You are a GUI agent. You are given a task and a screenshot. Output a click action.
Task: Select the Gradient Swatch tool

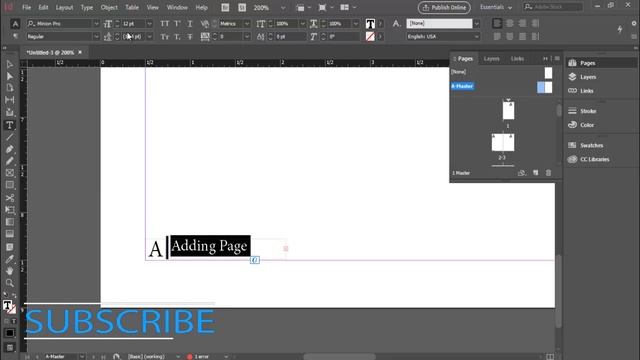[x=9, y=222]
